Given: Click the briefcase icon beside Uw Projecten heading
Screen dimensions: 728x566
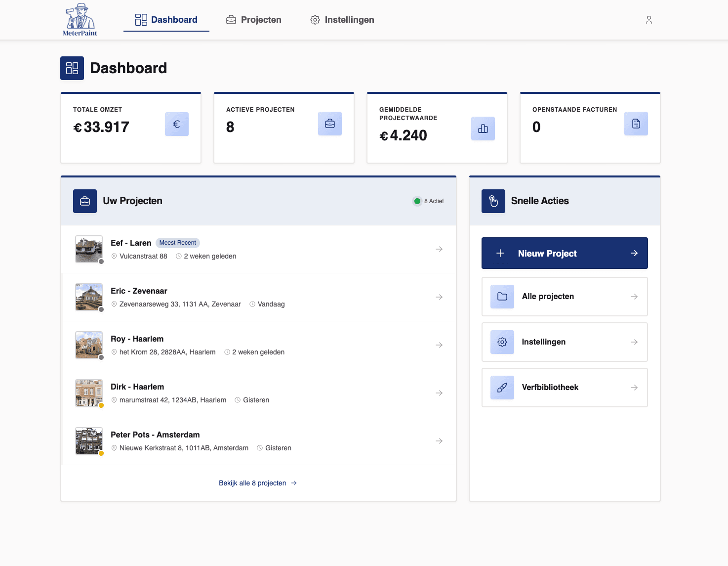Looking at the screenshot, I should click(x=84, y=201).
